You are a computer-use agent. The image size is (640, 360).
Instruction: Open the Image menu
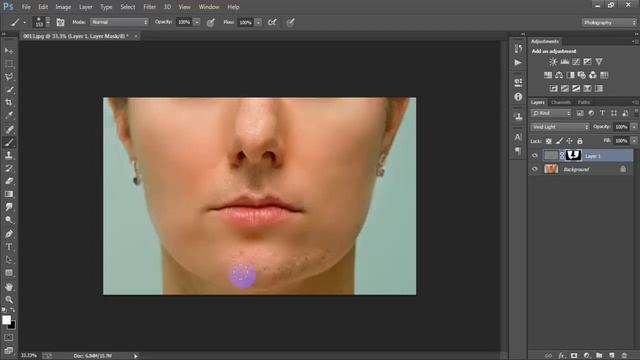[63, 7]
